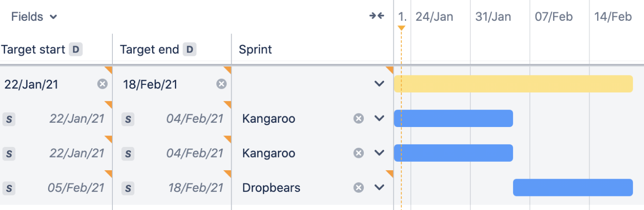Click the Dropbears blue schedule bar
The height and width of the screenshot is (210, 644).
tap(573, 188)
